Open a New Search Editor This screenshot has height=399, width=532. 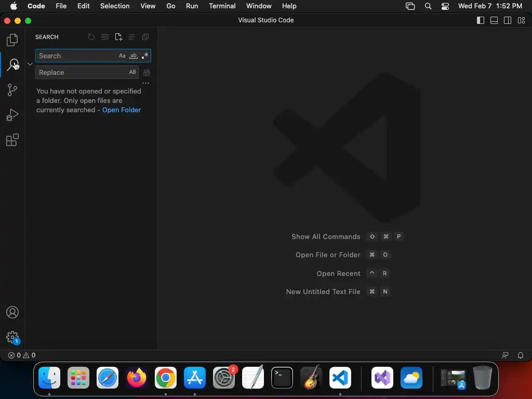118,37
